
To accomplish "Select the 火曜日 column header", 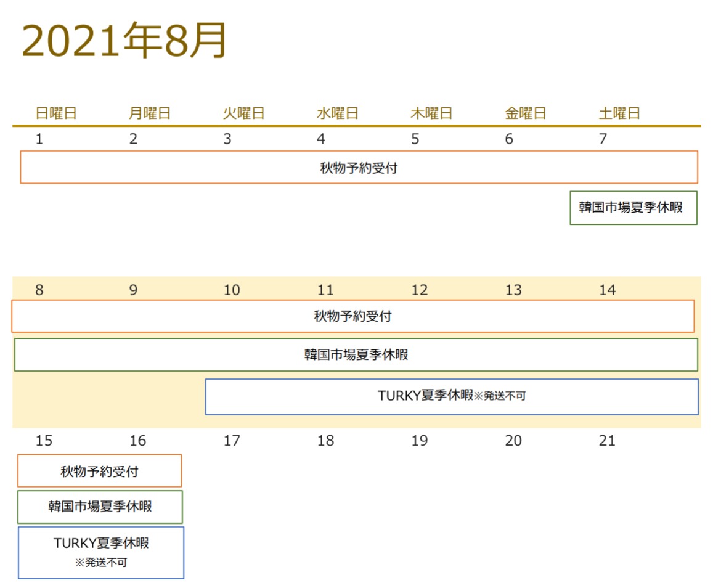I will (243, 113).
